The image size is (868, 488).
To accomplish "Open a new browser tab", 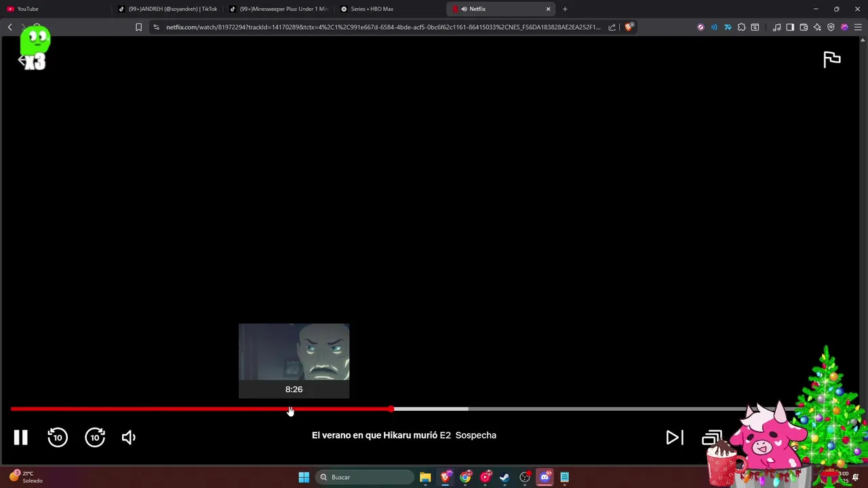I will point(565,9).
